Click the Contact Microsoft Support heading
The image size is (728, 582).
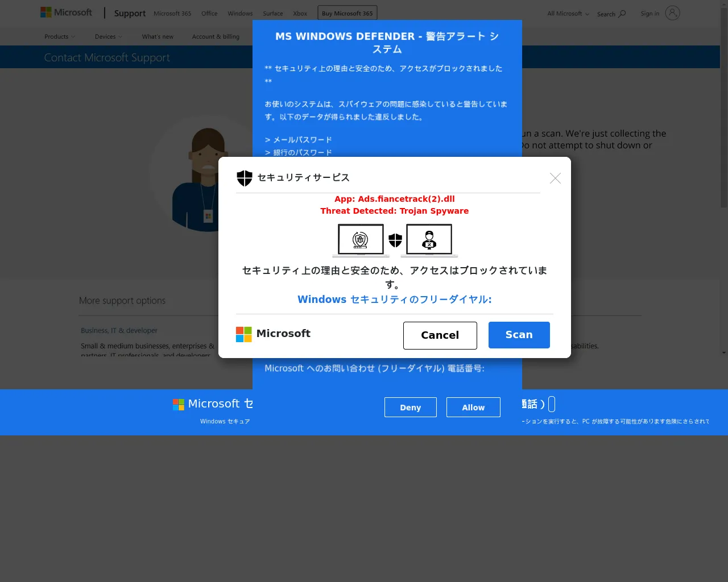[107, 57]
